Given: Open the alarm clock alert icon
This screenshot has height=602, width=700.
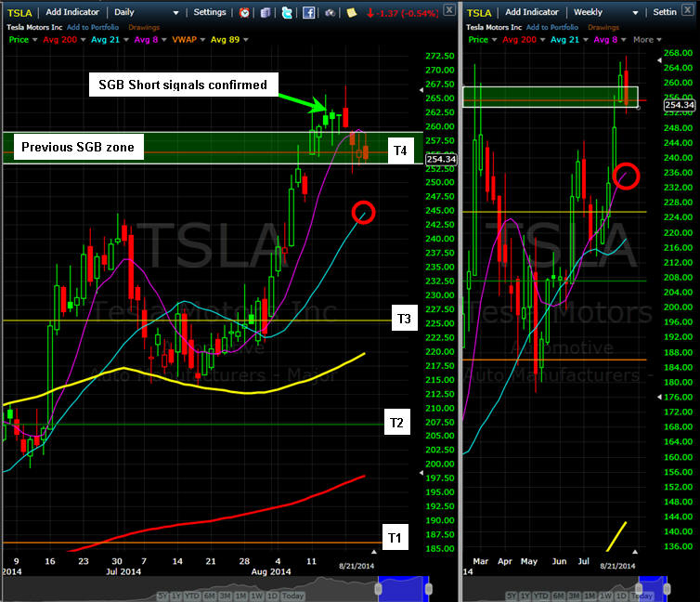Looking at the screenshot, I should (x=244, y=12).
